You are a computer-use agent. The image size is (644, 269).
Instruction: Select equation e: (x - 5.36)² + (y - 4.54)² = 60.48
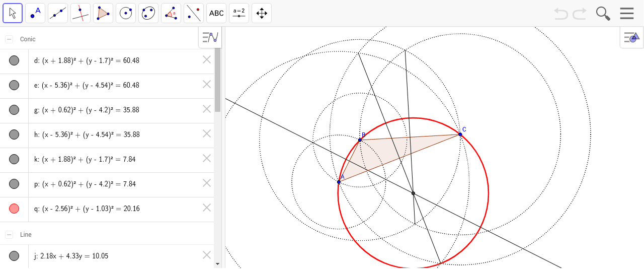pyautogui.click(x=87, y=85)
